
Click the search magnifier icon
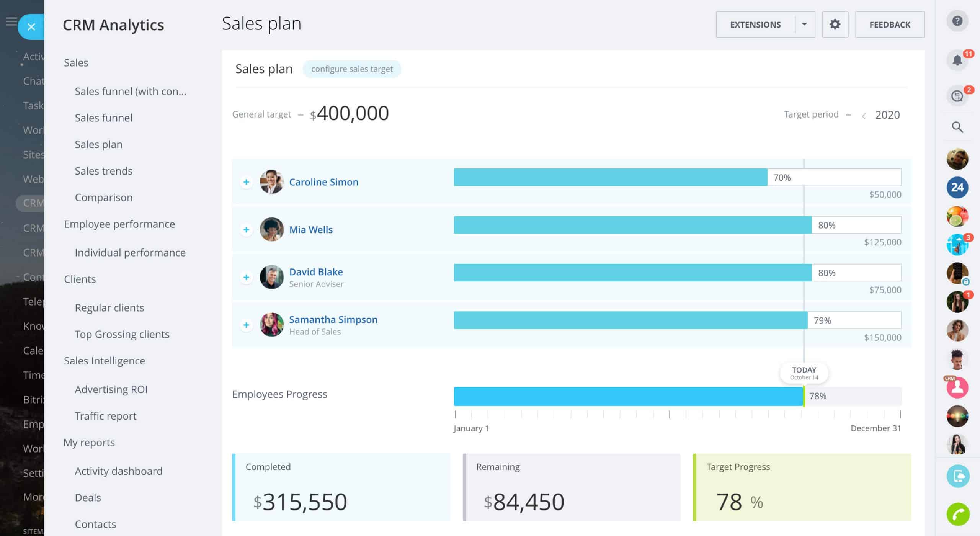(957, 127)
